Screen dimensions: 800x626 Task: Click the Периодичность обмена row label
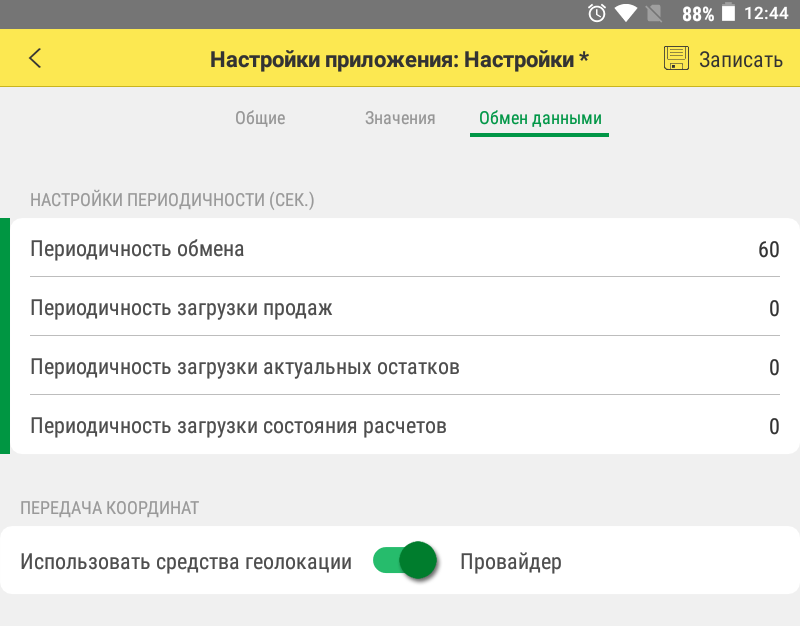pyautogui.click(x=137, y=249)
